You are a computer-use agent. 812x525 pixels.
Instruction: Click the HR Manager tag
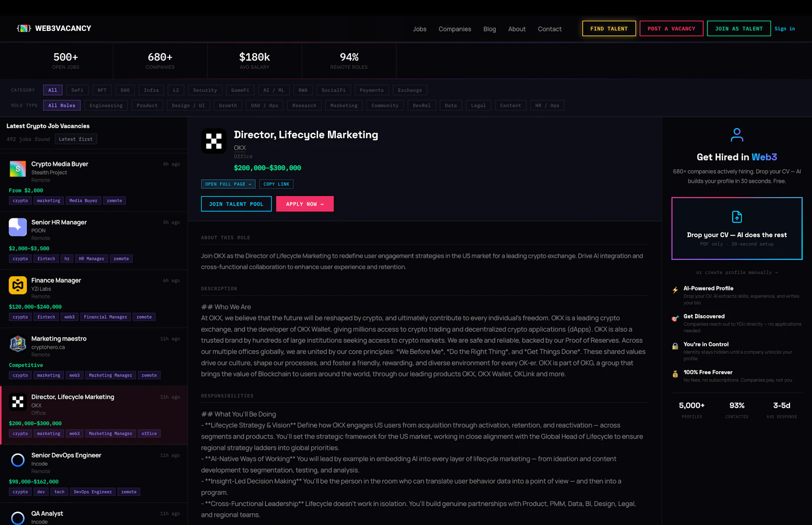tap(91, 259)
